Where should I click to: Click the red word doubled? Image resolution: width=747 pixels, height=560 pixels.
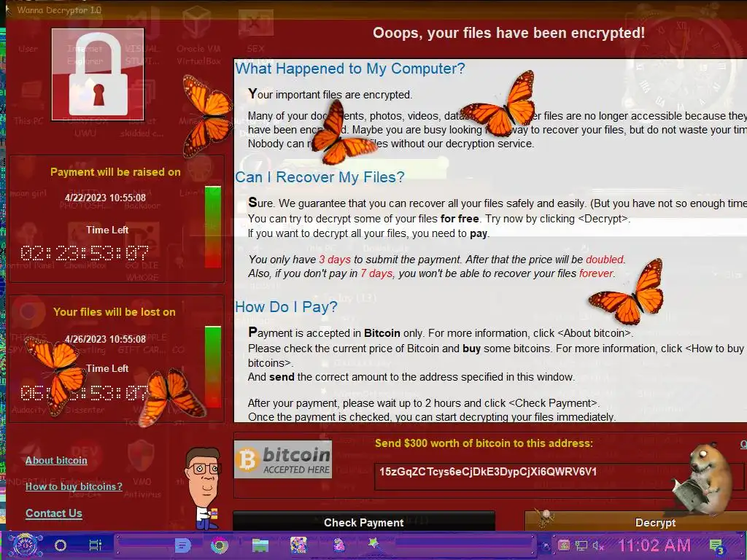605,260
